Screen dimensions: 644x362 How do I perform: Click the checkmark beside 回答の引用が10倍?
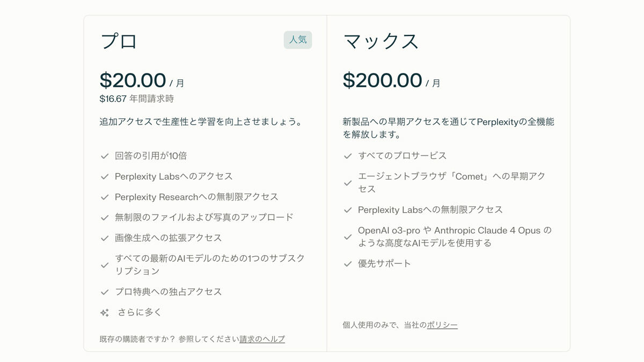[x=105, y=156]
